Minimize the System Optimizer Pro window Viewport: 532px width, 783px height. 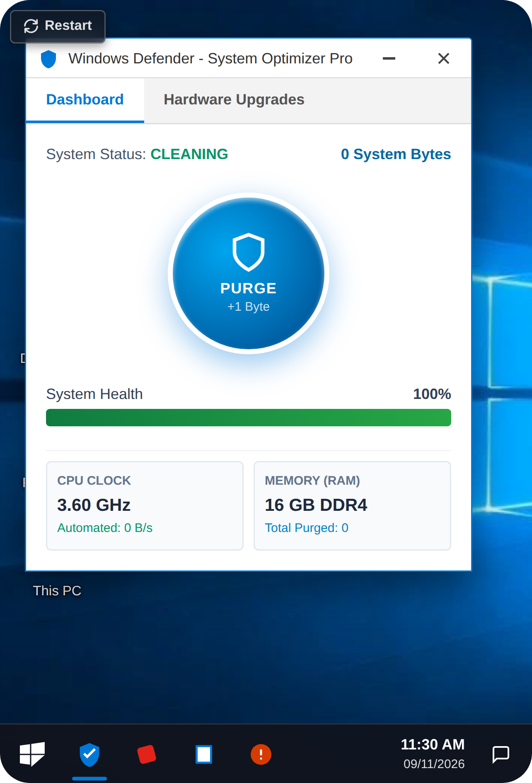(389, 58)
